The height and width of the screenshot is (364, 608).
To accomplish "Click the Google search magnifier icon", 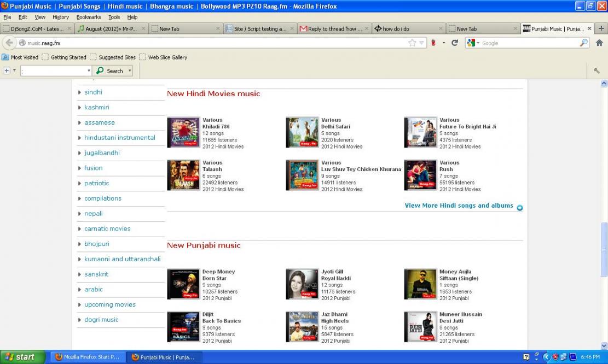I will (x=583, y=43).
